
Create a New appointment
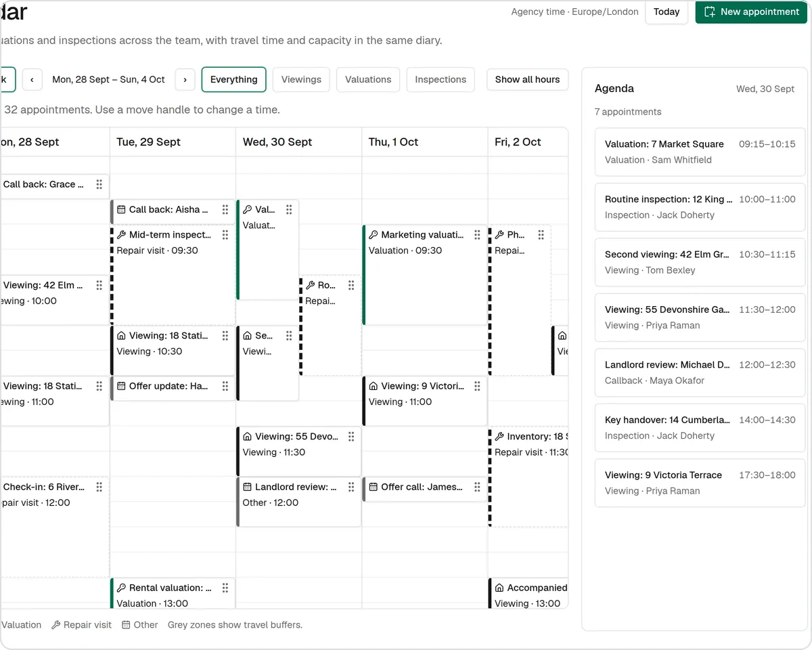click(x=752, y=12)
